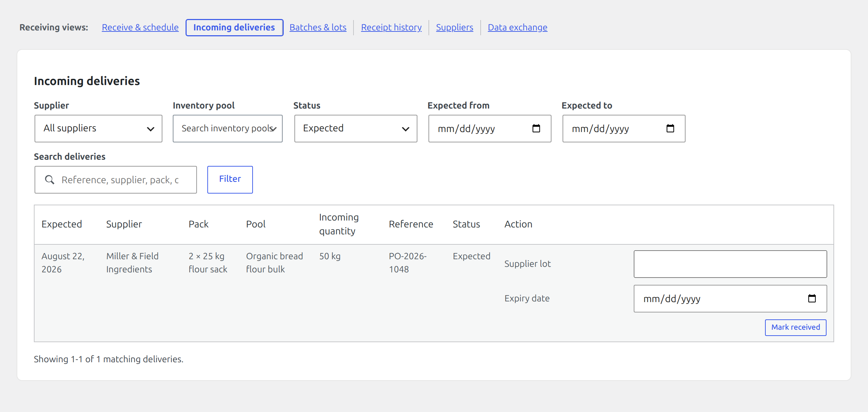Open the Suppliers view
Screen dimensions: 868x412
coord(454,27)
